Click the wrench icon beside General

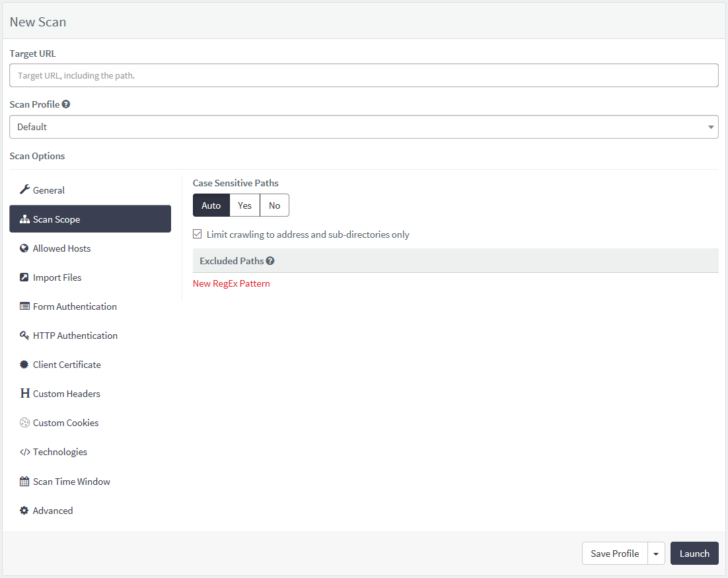[24, 190]
